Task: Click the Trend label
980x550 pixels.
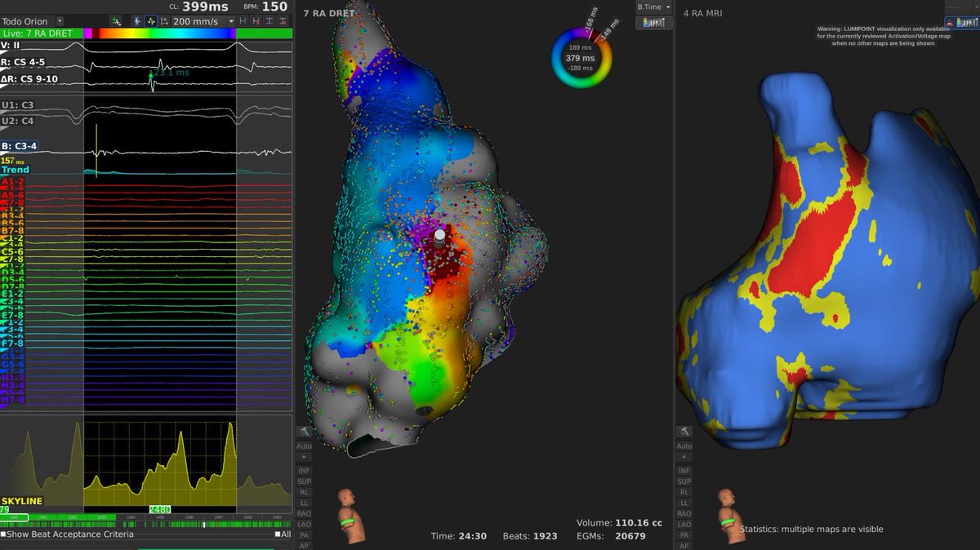Action: (x=16, y=170)
